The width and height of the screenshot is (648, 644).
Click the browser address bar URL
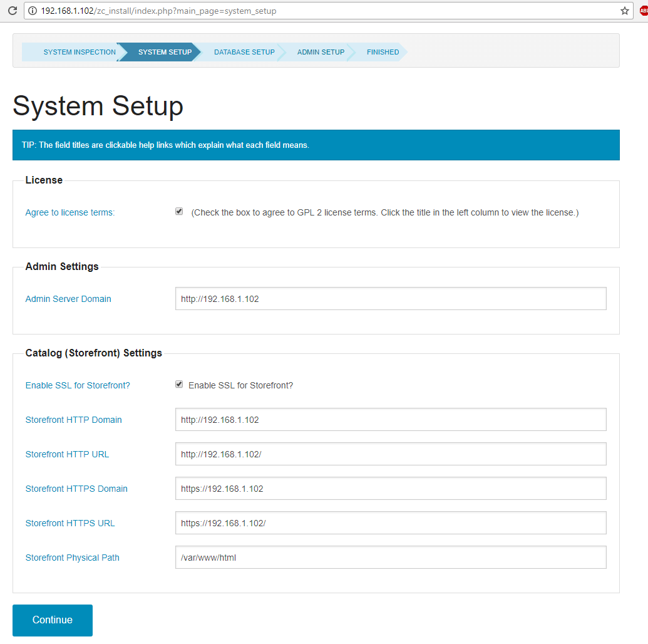[x=158, y=11]
